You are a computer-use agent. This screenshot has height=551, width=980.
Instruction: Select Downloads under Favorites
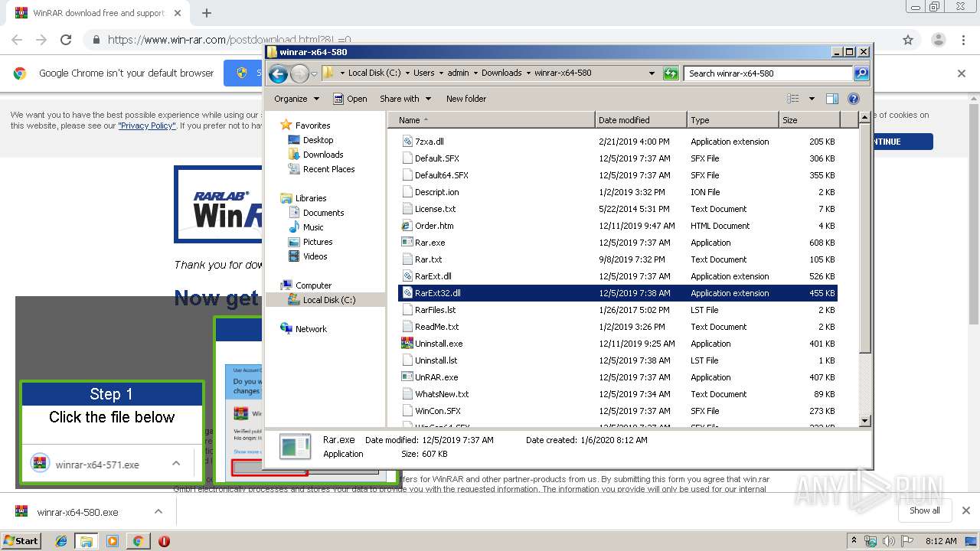click(315, 155)
